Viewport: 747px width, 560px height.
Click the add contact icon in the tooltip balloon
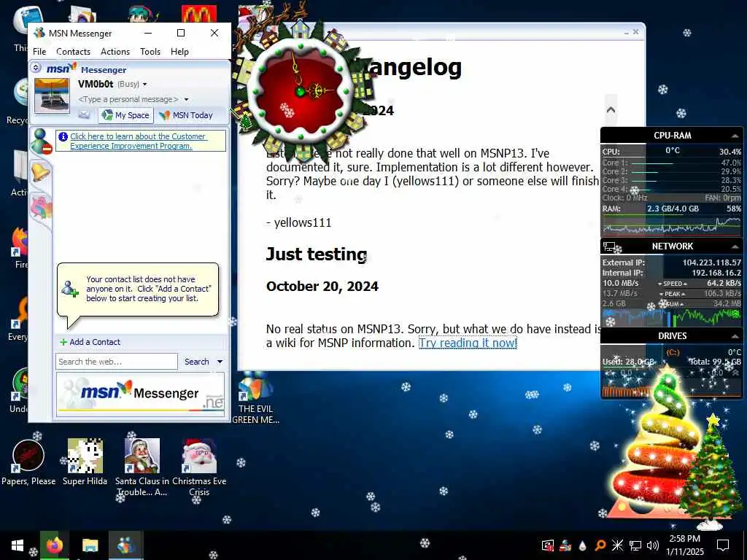pyautogui.click(x=69, y=289)
